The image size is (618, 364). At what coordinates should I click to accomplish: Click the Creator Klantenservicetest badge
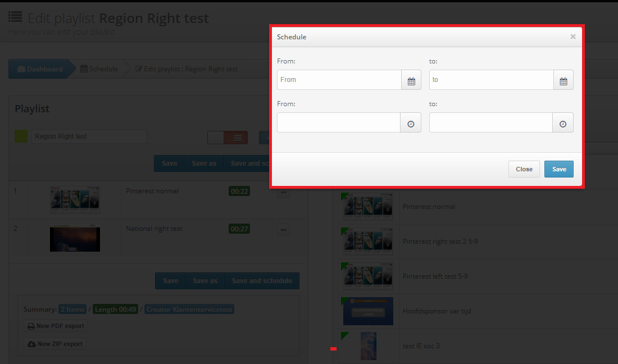click(189, 310)
